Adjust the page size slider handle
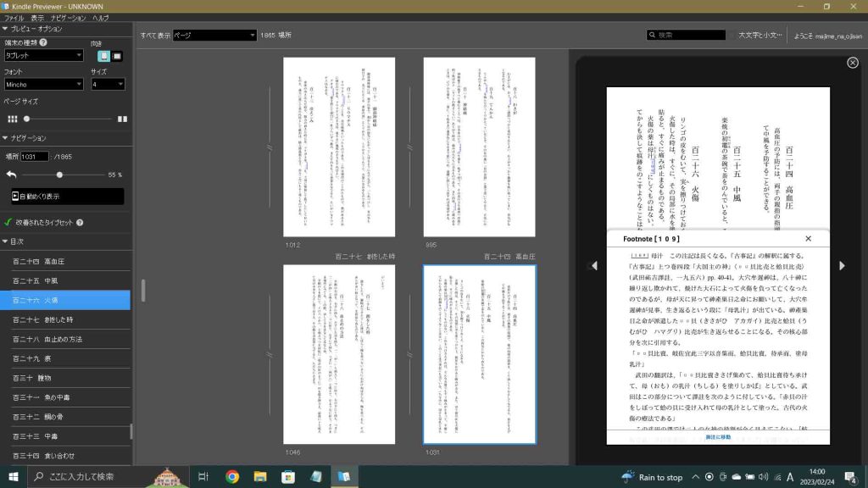 tap(26, 119)
